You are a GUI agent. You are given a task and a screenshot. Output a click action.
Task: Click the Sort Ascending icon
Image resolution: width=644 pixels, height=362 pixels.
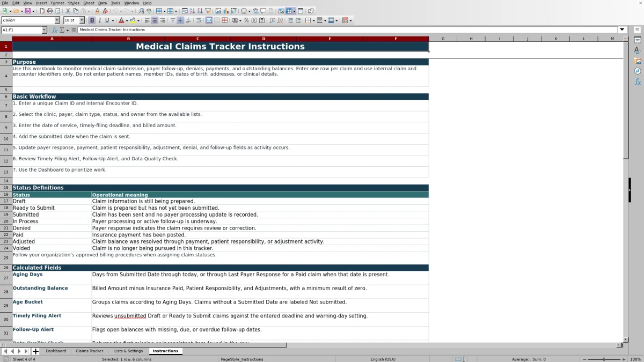192,11
